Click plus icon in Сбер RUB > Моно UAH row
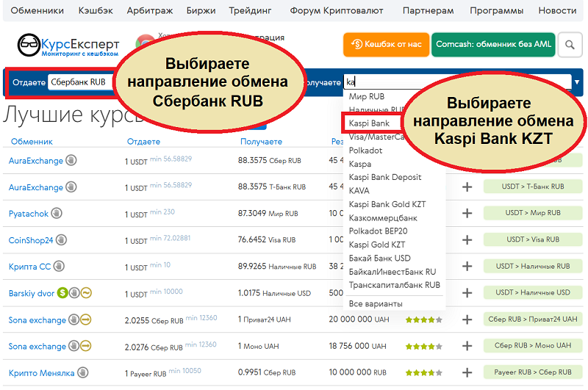588x390 pixels. pos(467,346)
